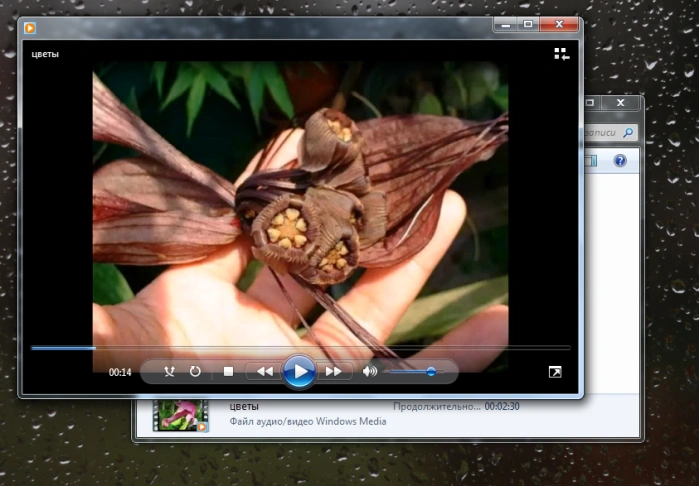Select the цветы video thumbnail
699x486 pixels.
point(181,416)
